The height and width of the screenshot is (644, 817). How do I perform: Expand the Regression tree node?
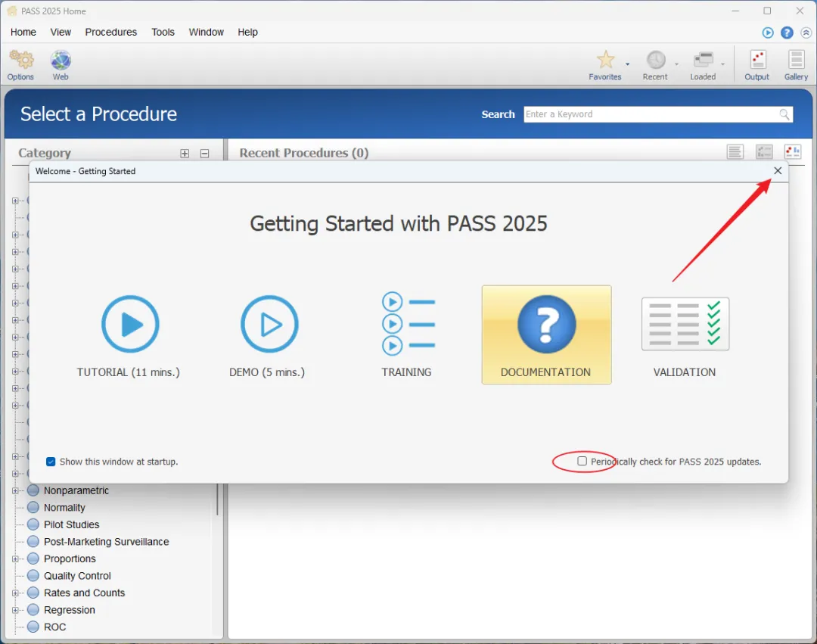[15, 610]
